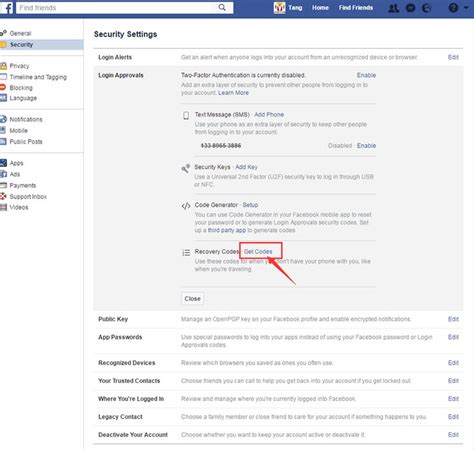Edit App Passwords setting
Screen dimensions: 474x450
(x=453, y=337)
